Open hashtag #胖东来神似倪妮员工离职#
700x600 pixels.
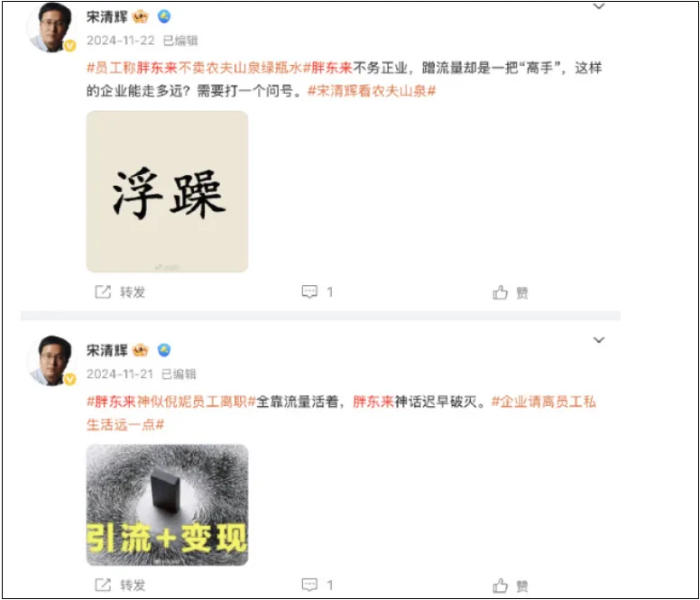[171, 402]
